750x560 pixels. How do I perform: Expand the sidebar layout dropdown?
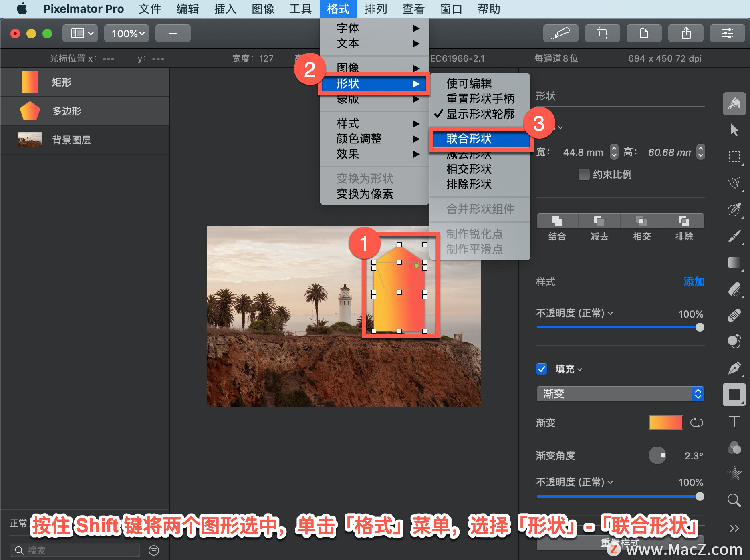[x=82, y=33]
